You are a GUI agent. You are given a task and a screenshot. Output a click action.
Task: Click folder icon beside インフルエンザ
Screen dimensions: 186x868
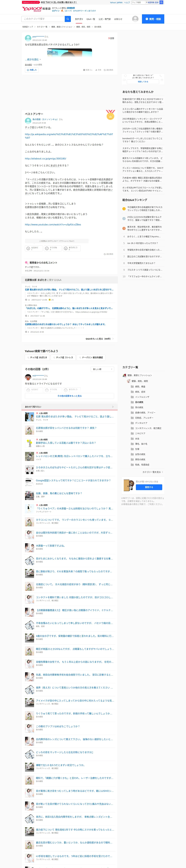pos(132,397)
